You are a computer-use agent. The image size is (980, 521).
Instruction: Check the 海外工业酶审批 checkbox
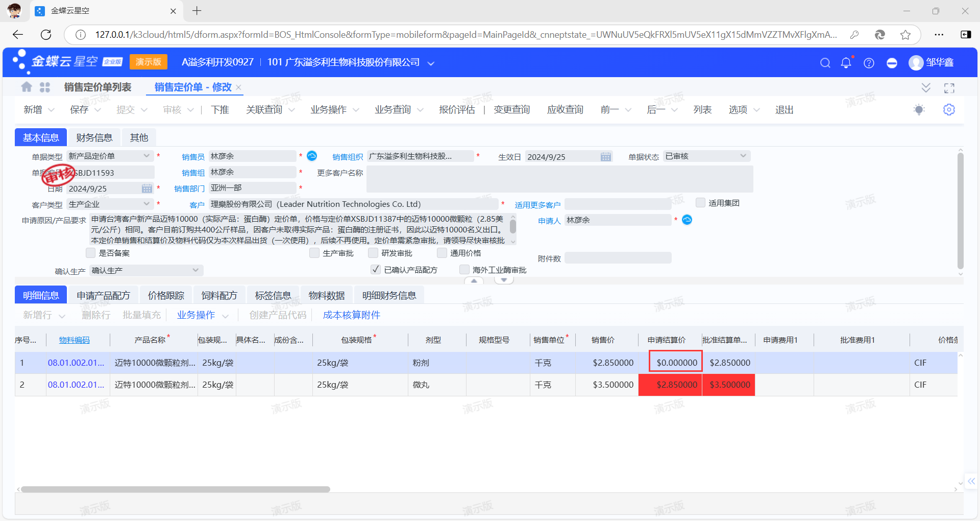coord(464,269)
